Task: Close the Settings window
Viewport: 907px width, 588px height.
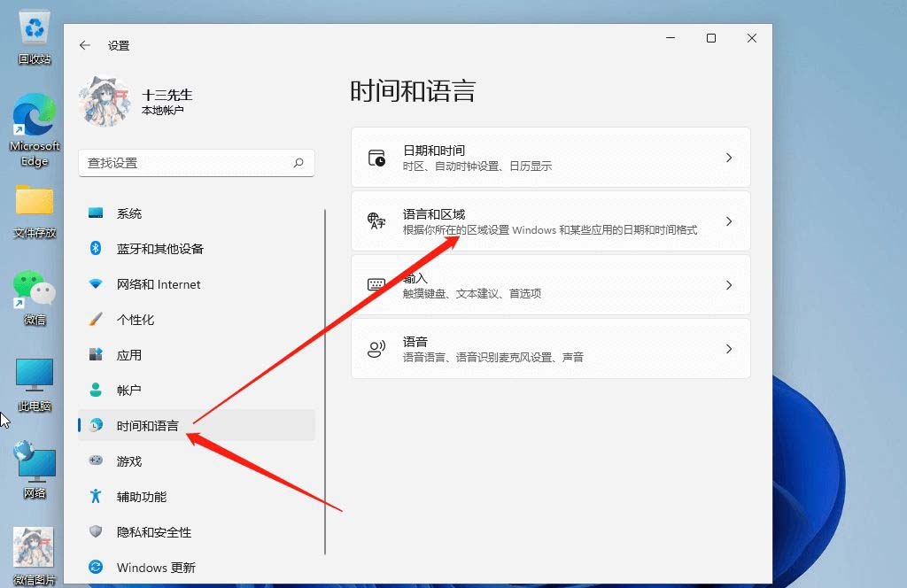Action: coord(751,38)
